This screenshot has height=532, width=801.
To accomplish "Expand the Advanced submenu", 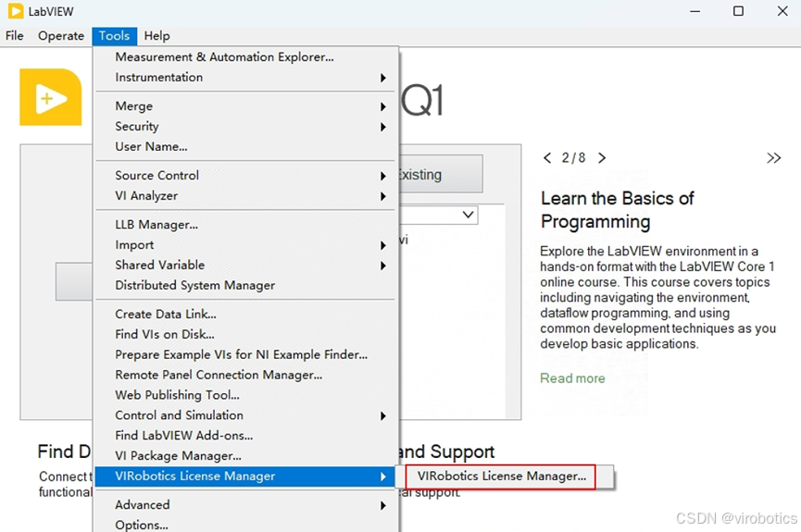I will point(245,505).
